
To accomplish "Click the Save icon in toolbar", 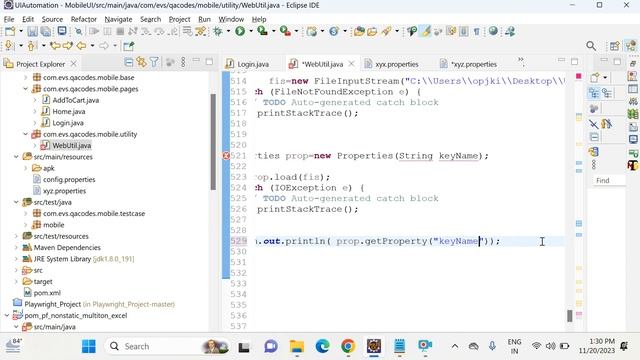I will coord(33,31).
